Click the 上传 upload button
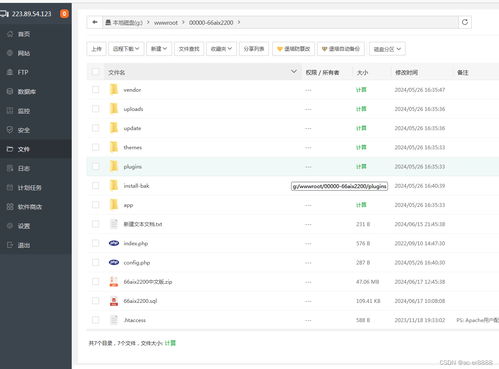499x369 pixels. 96,49
